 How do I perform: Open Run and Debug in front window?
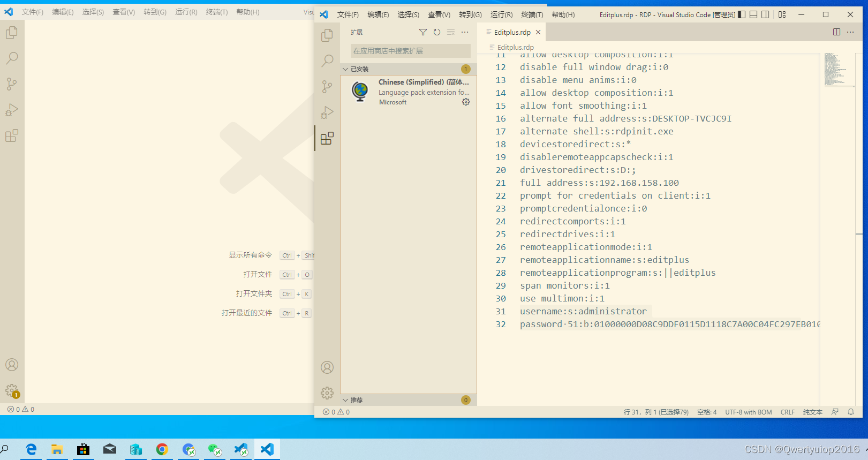pyautogui.click(x=327, y=112)
